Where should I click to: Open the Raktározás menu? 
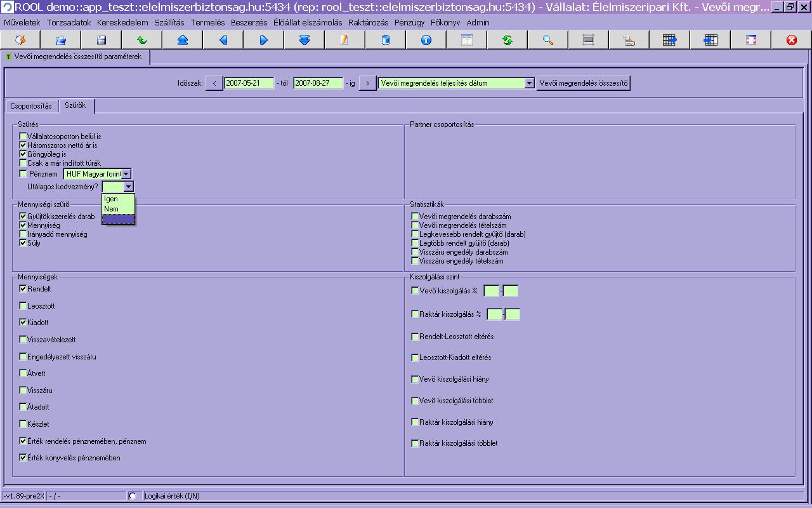pos(368,22)
